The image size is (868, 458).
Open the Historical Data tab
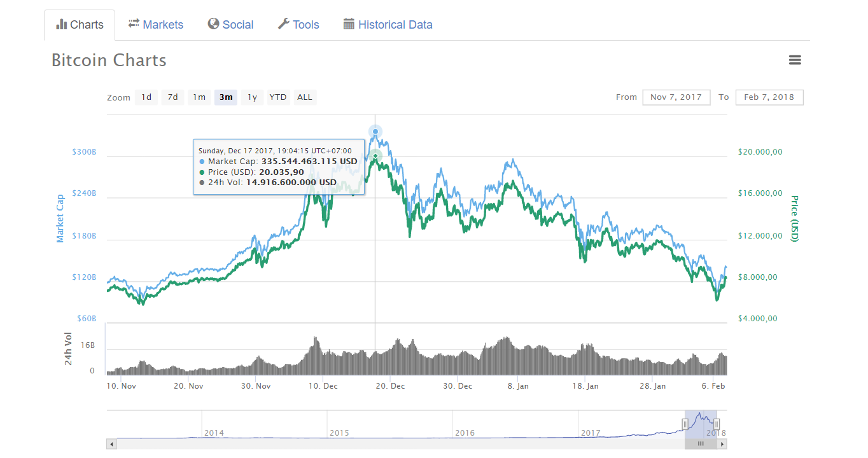coord(388,25)
